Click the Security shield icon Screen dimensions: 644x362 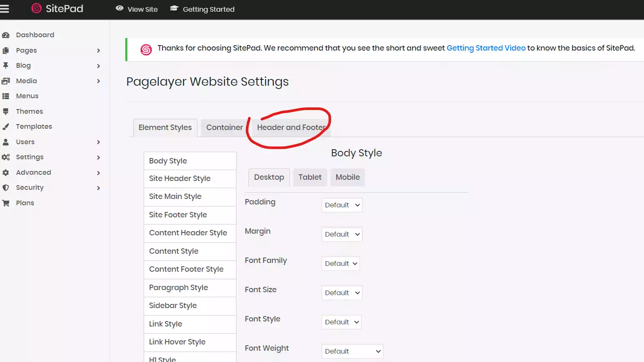tap(6, 188)
